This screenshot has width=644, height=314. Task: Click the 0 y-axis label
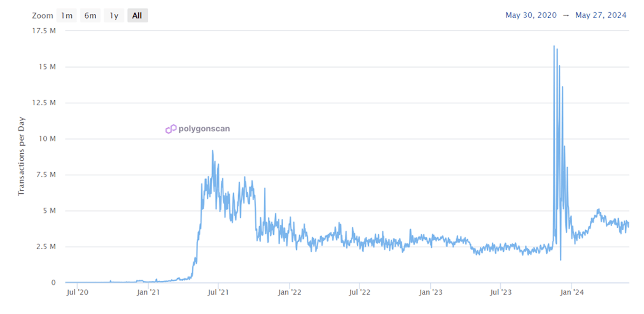[x=53, y=283]
